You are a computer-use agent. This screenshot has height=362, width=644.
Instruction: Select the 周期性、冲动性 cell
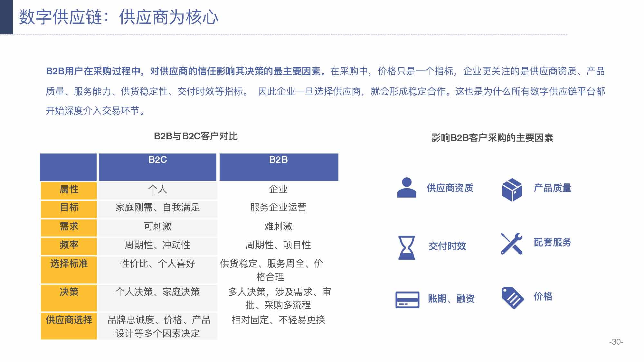(157, 246)
